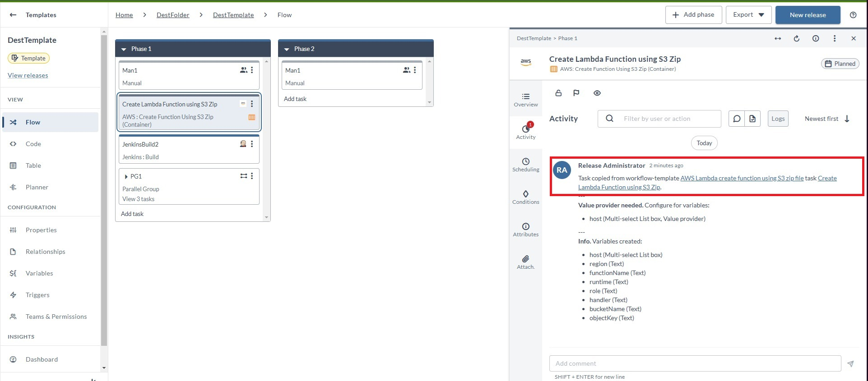Open three-dot menu on Create Lambda Function task
This screenshot has width=868, height=381.
pyautogui.click(x=252, y=104)
